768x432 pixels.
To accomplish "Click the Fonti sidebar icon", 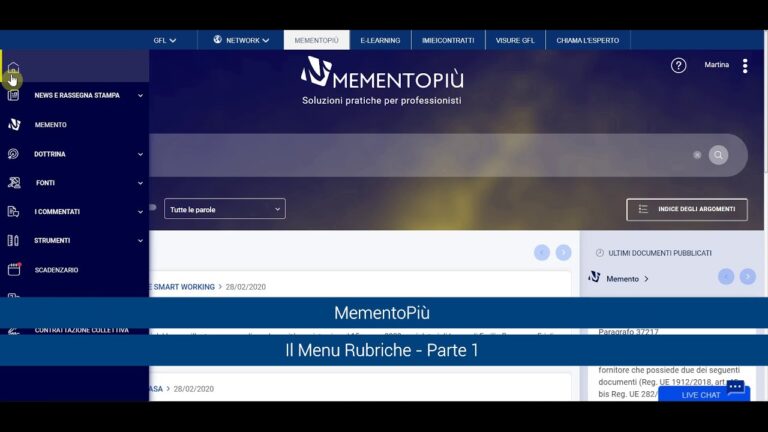I will tap(14, 183).
